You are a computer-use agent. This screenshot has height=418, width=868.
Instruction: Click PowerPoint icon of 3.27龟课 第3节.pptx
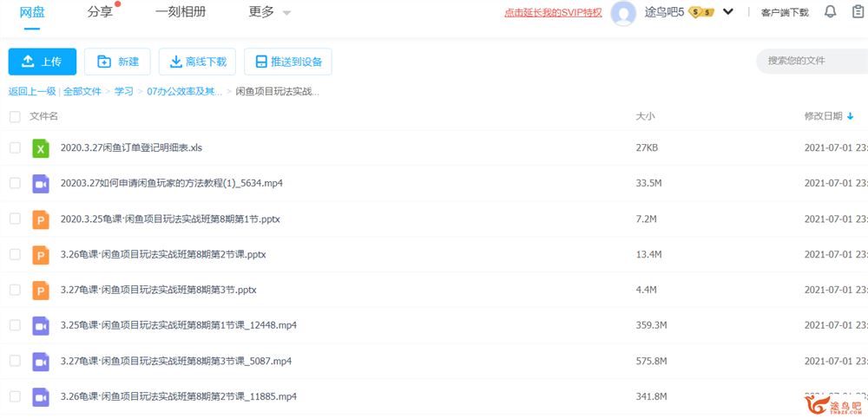click(x=41, y=291)
